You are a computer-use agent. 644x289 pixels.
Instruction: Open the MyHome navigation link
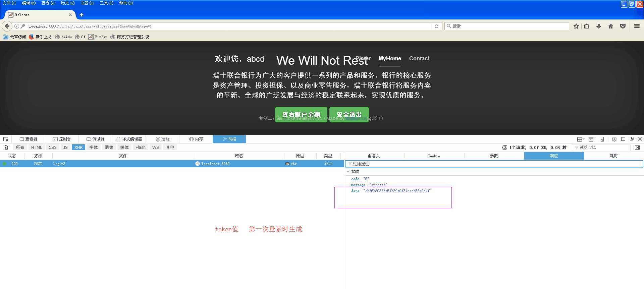pos(390,58)
